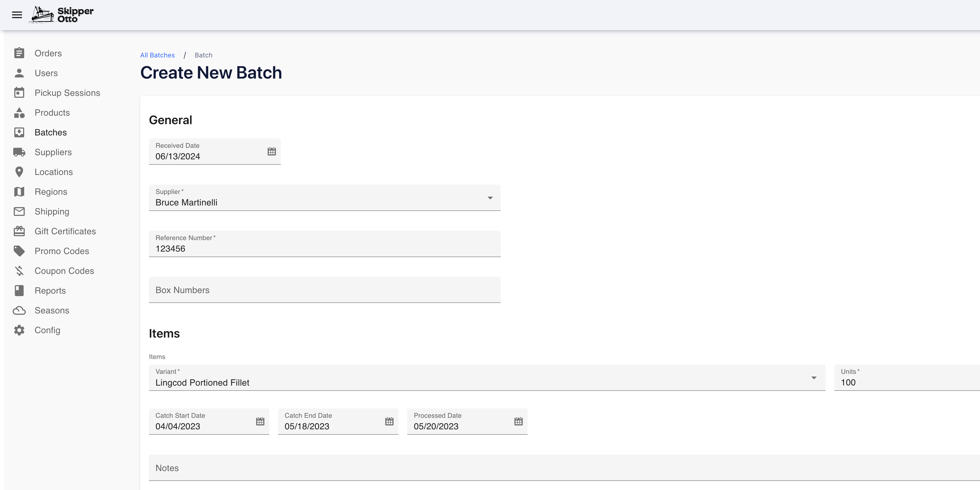Viewport: 980px width, 490px height.
Task: Click the Promo Codes tag icon
Action: (x=19, y=251)
